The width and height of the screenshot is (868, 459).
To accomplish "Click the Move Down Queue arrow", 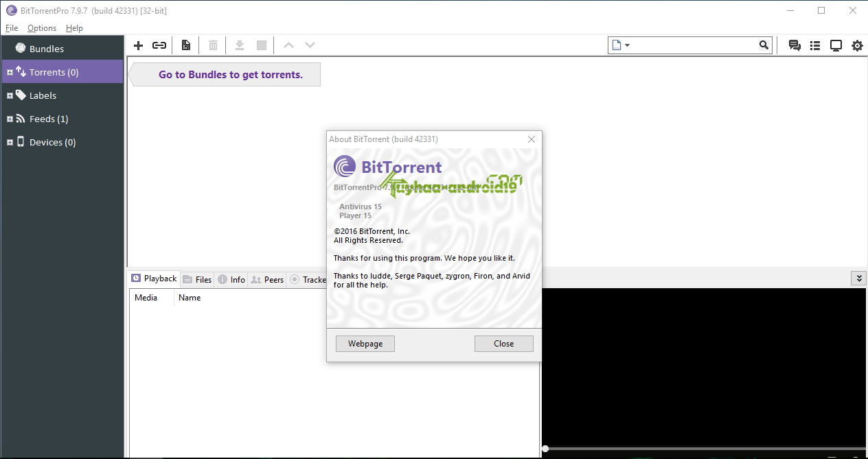I will point(310,45).
